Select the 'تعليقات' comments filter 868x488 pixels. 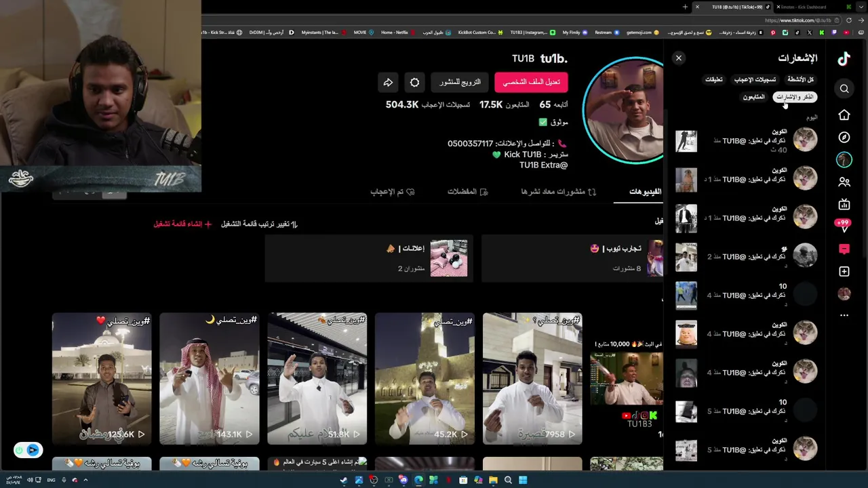pyautogui.click(x=713, y=79)
